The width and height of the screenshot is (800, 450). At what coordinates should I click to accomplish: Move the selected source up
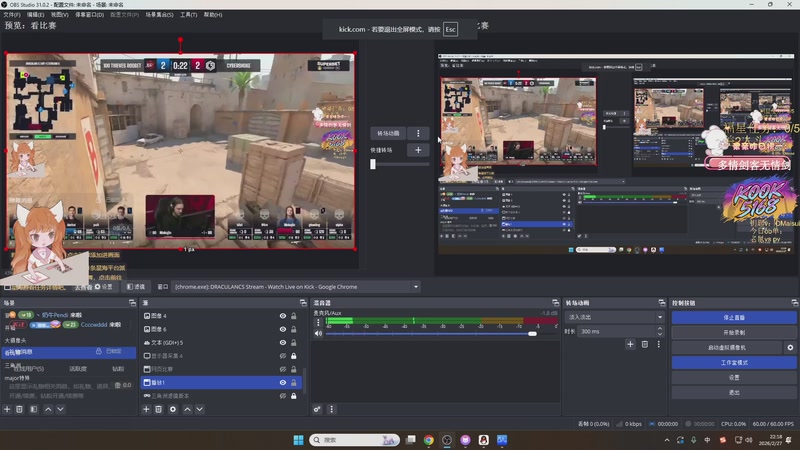coord(187,409)
